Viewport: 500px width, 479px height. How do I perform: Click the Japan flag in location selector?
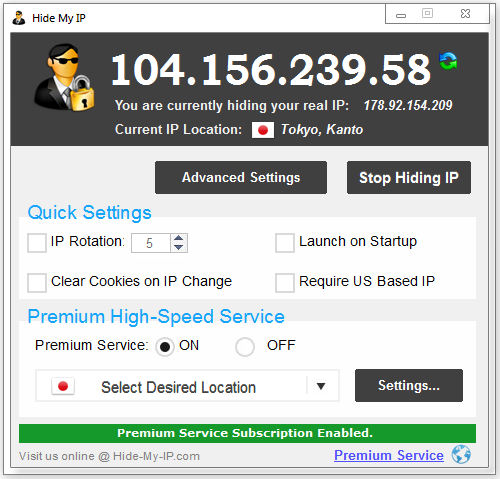click(x=63, y=386)
